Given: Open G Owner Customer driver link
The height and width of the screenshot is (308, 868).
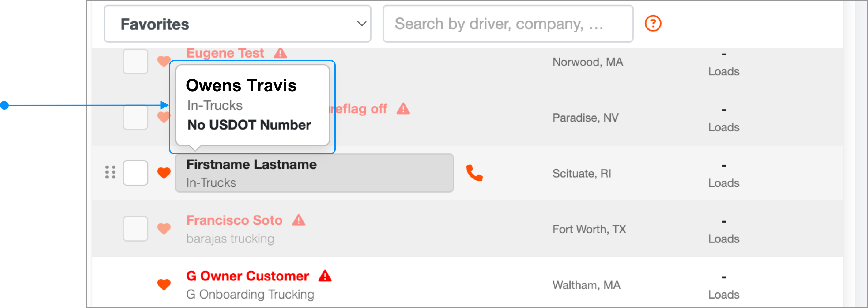Looking at the screenshot, I should pos(248,276).
